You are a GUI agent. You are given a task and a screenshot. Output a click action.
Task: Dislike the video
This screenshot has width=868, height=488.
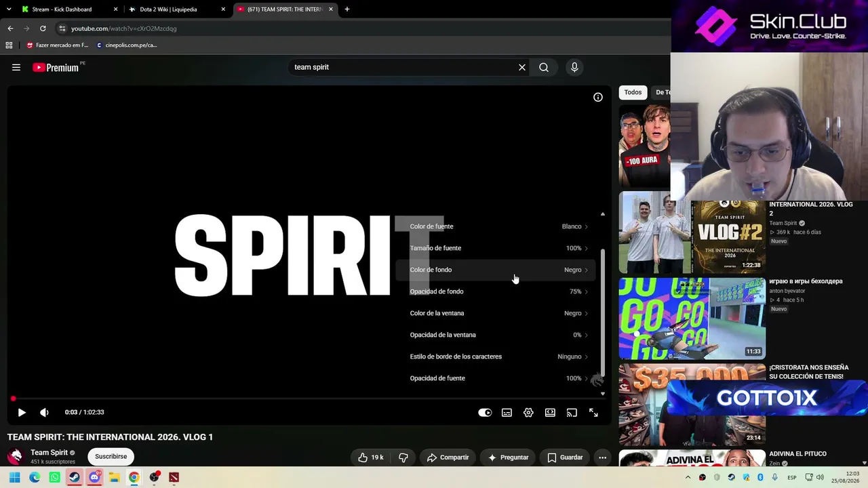[x=403, y=457]
